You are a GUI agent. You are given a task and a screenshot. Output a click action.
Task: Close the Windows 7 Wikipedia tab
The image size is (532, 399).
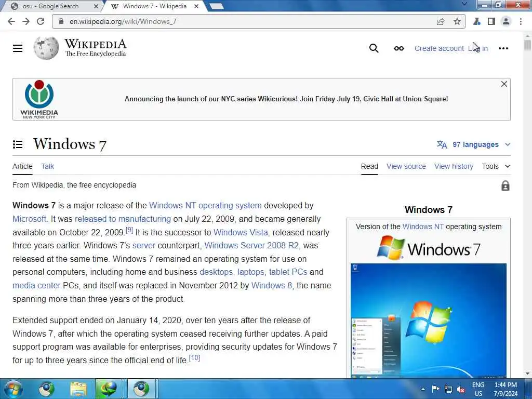(196, 6)
